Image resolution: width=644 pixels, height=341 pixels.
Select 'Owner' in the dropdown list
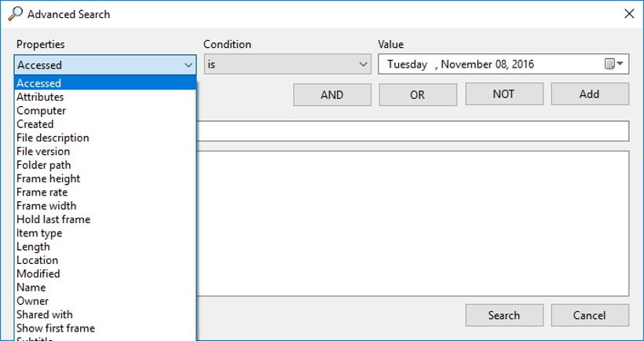click(x=32, y=301)
